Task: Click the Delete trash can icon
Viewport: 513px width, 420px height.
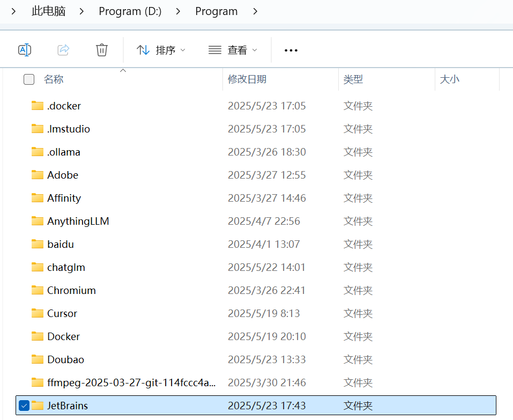Action: (x=102, y=50)
